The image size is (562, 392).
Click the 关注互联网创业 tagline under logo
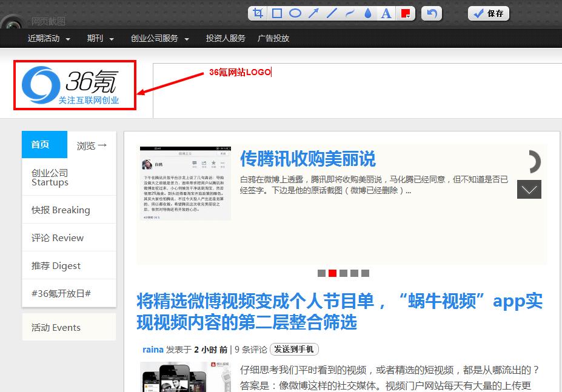point(89,101)
